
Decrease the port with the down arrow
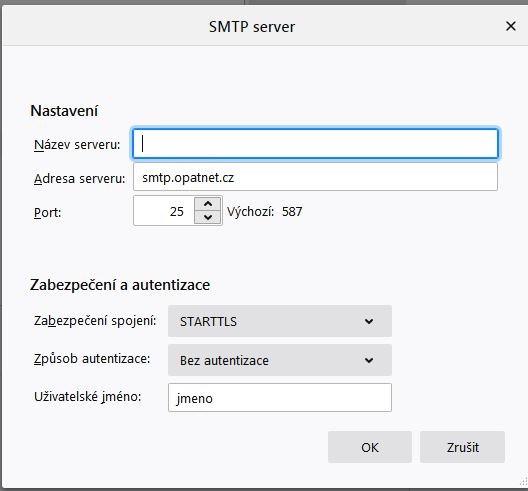[208, 218]
